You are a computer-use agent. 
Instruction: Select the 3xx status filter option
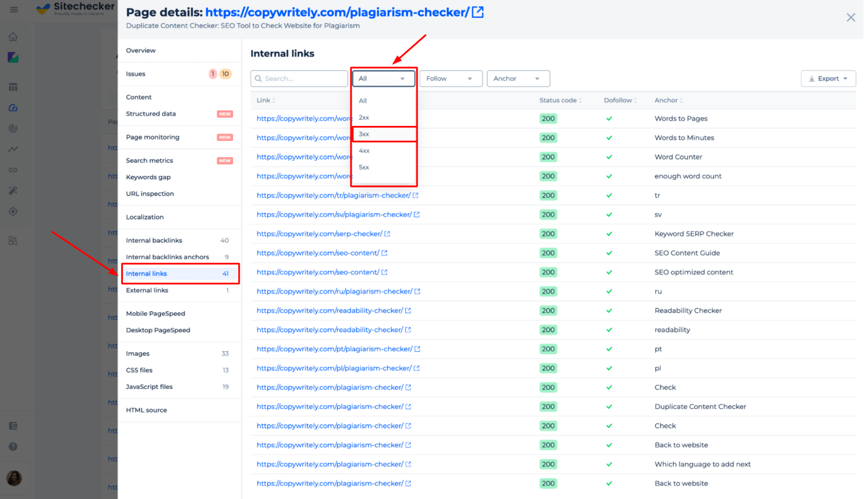coord(384,134)
